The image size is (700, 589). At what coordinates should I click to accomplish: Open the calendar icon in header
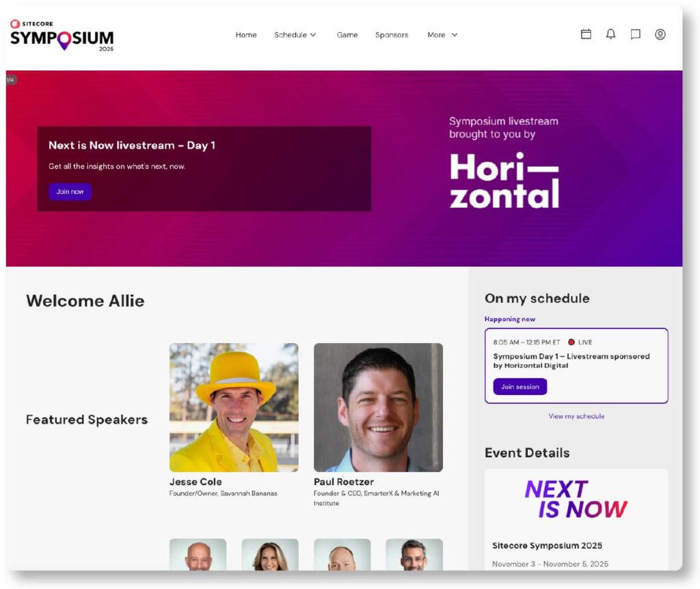click(586, 34)
